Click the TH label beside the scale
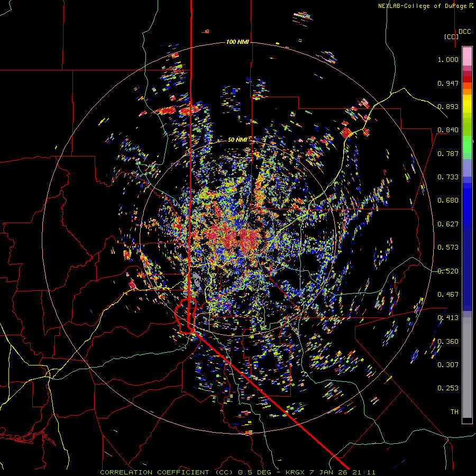This screenshot has width=476, height=476. (x=454, y=412)
